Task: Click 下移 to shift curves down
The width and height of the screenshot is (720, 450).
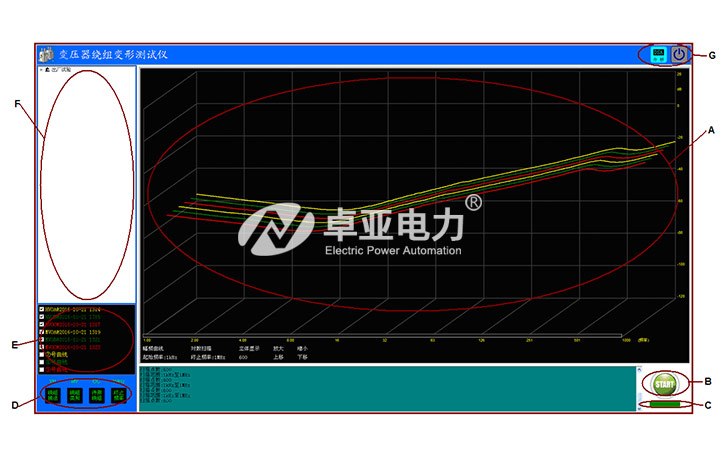Action: 302,357
